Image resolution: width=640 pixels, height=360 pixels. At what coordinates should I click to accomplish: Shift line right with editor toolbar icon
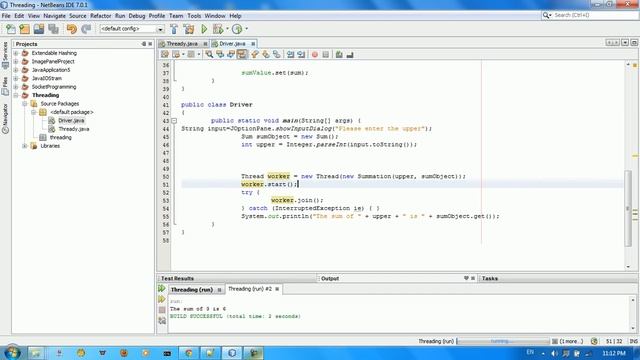301,54
